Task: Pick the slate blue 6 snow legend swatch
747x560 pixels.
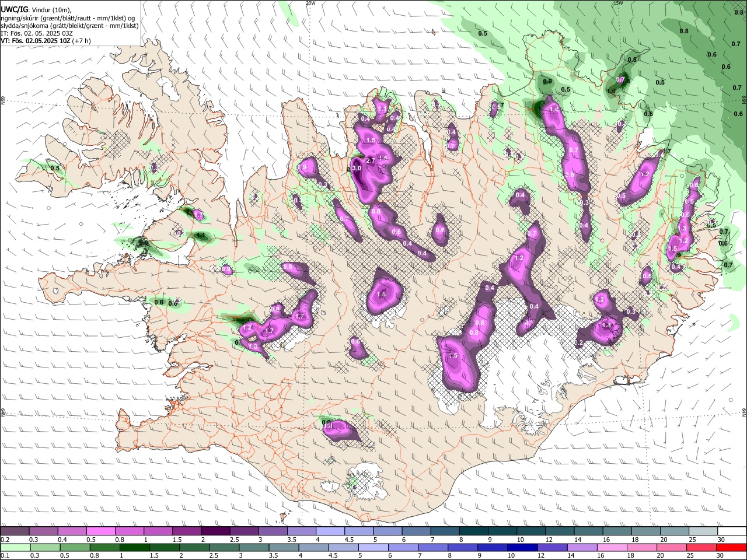Action: click(x=416, y=531)
